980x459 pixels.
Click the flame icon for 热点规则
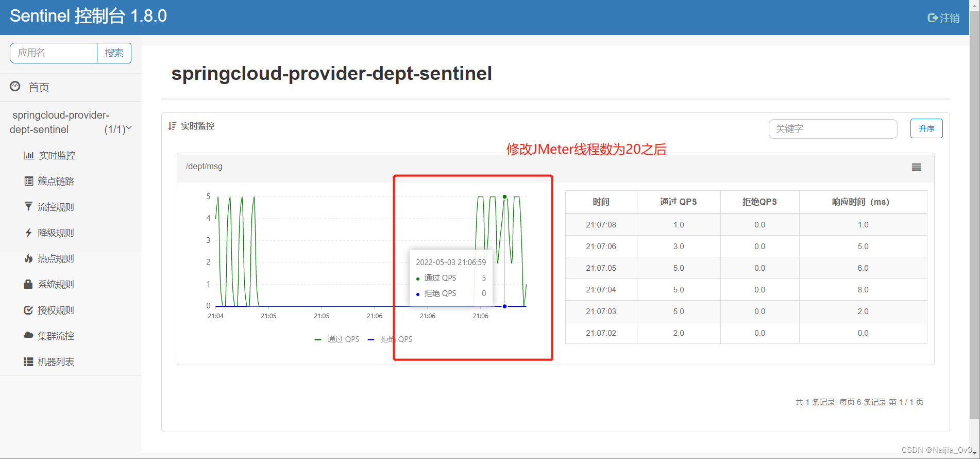(29, 258)
